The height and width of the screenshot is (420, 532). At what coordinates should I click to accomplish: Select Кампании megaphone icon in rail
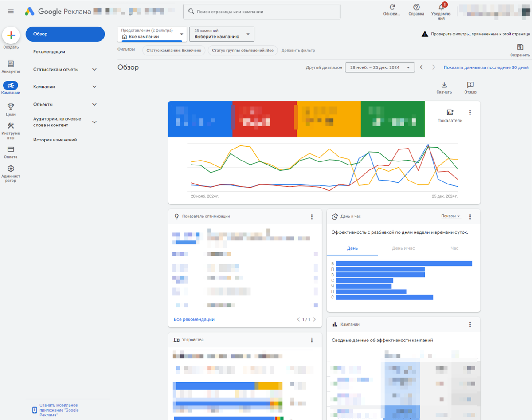11,86
